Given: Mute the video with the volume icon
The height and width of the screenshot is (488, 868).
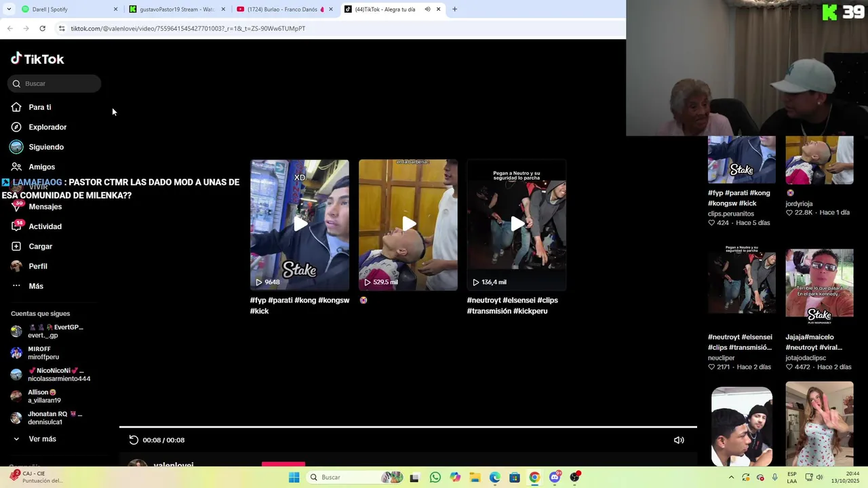Looking at the screenshot, I should [679, 440].
